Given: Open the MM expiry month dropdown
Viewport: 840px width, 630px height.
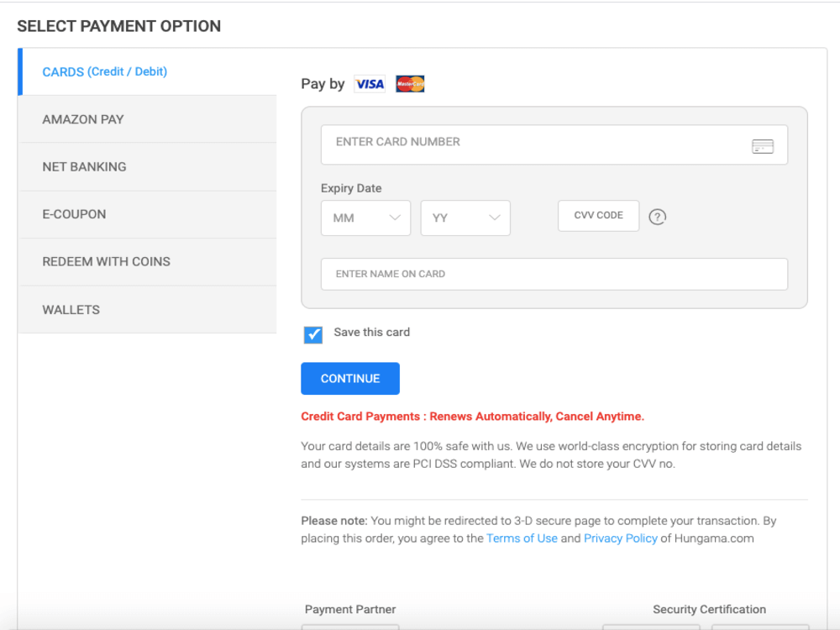Looking at the screenshot, I should click(365, 218).
